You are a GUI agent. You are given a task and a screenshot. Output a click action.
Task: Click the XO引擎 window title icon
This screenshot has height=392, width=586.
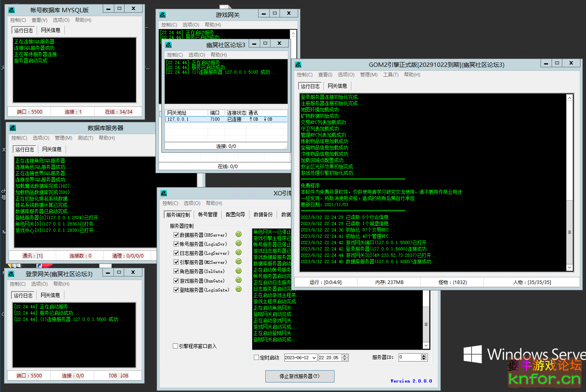pos(164,193)
